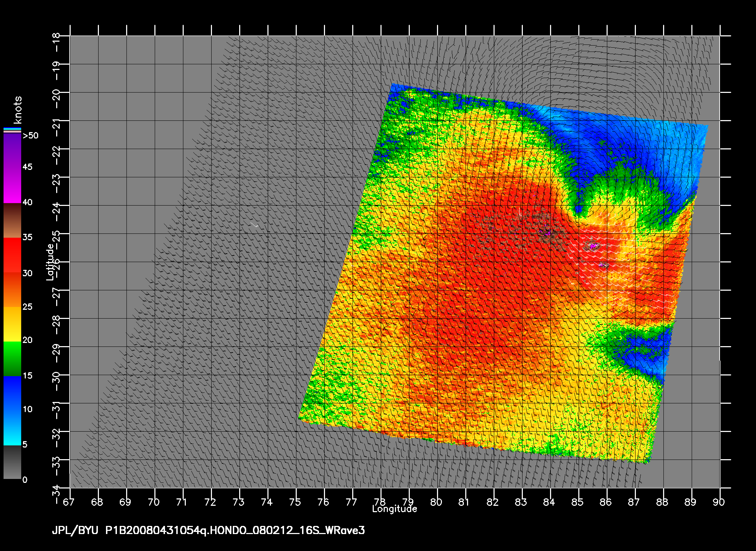Screen dimensions: 756x551
Task: Click the '35' legend value
Action: click(28, 237)
